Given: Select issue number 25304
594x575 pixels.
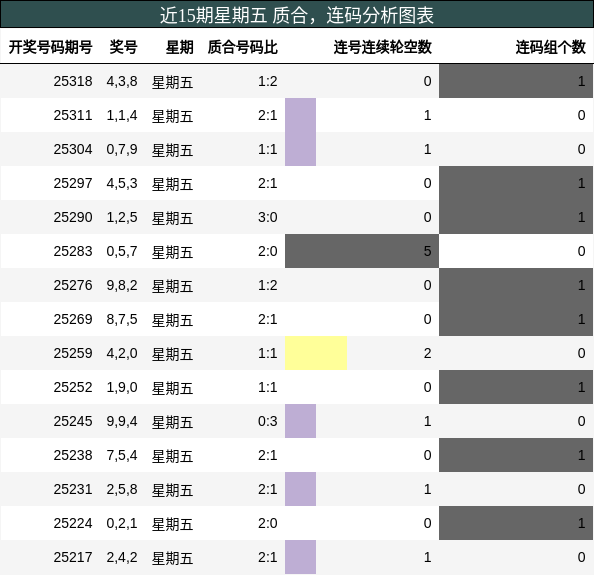Looking at the screenshot, I should coord(73,149).
